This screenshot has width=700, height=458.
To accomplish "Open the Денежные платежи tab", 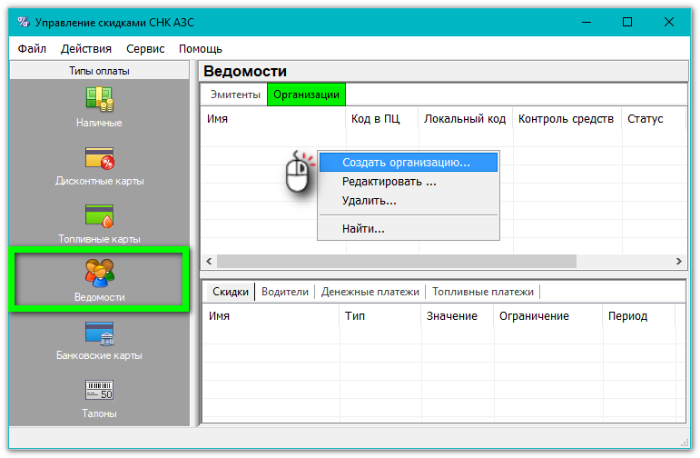I will (x=370, y=292).
